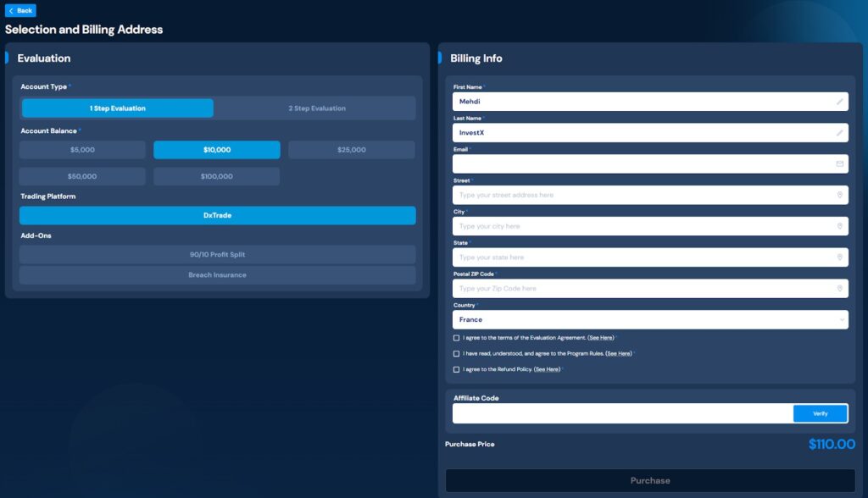Open the Country dropdown showing France
The image size is (868, 498).
[x=649, y=320]
